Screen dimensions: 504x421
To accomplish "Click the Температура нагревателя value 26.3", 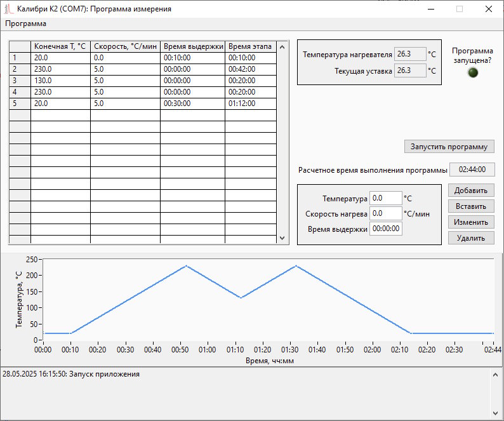I will tap(410, 54).
